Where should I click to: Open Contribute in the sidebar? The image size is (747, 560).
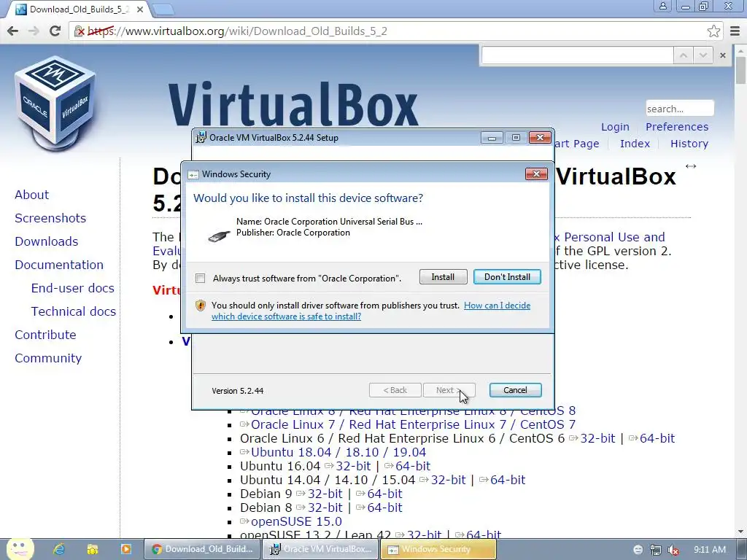pyautogui.click(x=46, y=335)
